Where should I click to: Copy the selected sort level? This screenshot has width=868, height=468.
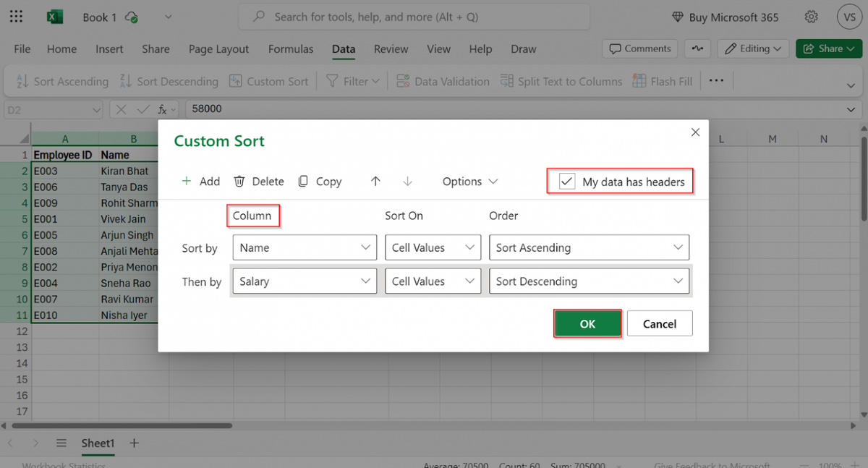[x=320, y=182]
